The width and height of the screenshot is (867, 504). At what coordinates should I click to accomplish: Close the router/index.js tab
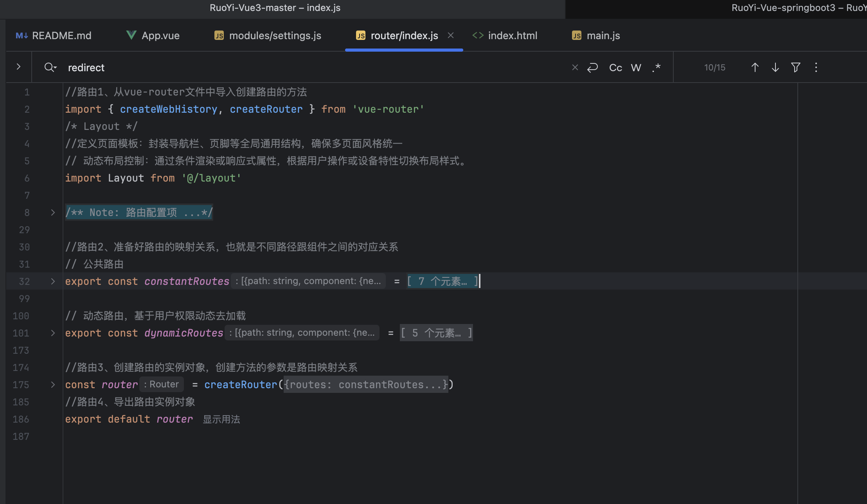click(451, 35)
